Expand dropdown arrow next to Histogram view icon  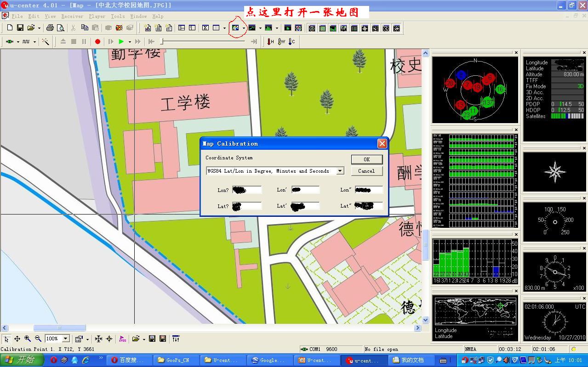(277, 28)
